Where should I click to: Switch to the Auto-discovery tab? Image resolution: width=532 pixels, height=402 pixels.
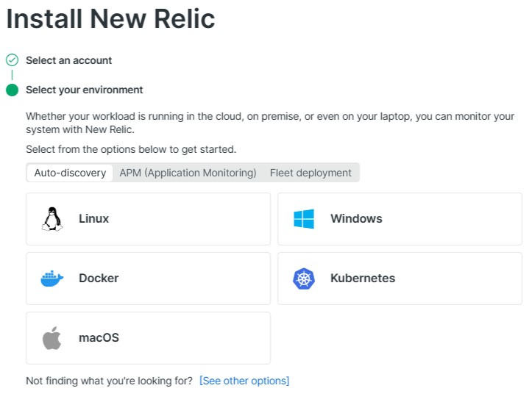pyautogui.click(x=70, y=173)
